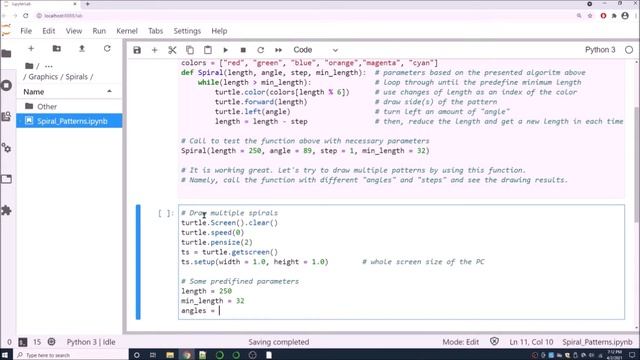Open the View menu
Viewport: 640px width, 360px height.
click(x=74, y=31)
